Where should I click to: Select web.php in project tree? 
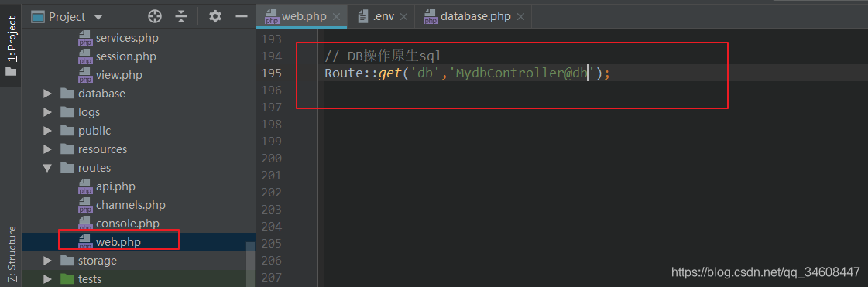tap(118, 242)
